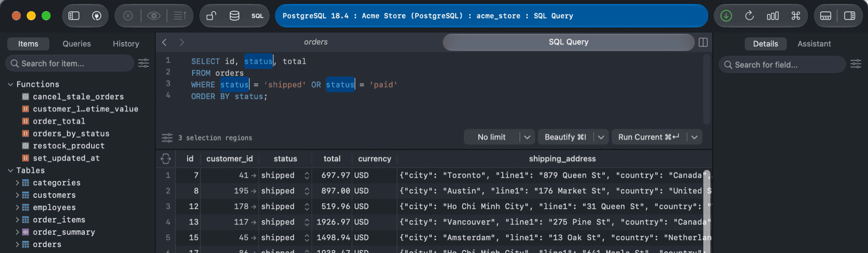This screenshot has height=253, width=868.
Task: Expand the order_items table
Action: (x=17, y=220)
